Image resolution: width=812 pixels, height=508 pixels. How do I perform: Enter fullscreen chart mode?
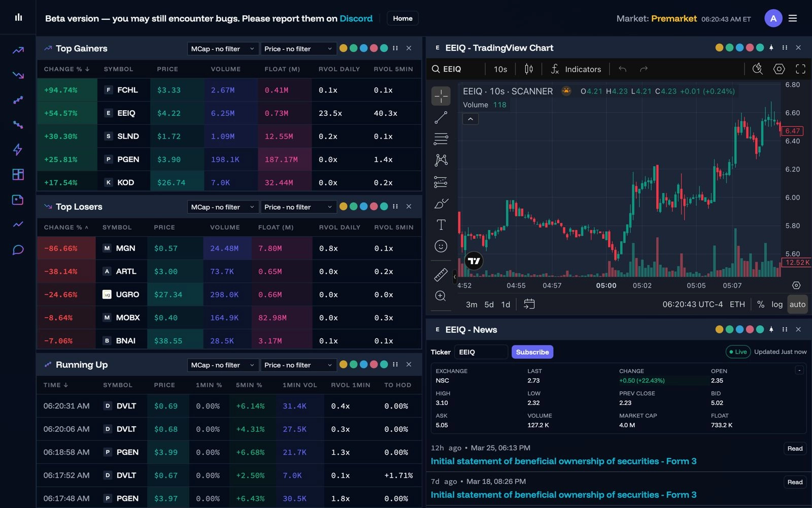click(x=800, y=69)
